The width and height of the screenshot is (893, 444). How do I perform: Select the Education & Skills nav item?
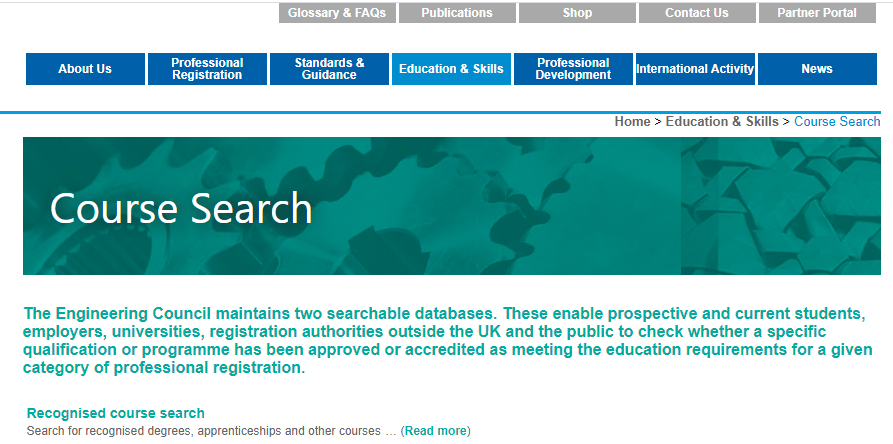[x=451, y=69]
